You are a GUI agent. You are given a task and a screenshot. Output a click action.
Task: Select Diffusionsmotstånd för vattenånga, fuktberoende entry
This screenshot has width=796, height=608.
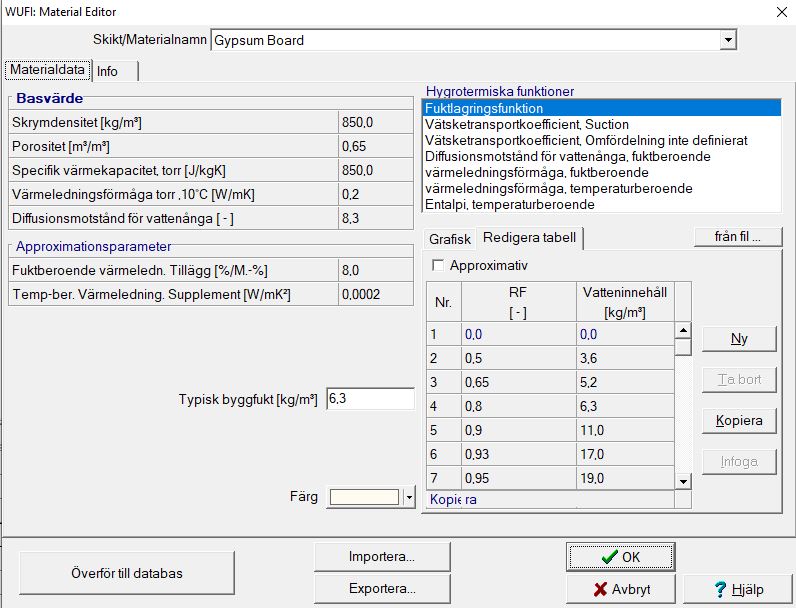[x=601, y=156]
